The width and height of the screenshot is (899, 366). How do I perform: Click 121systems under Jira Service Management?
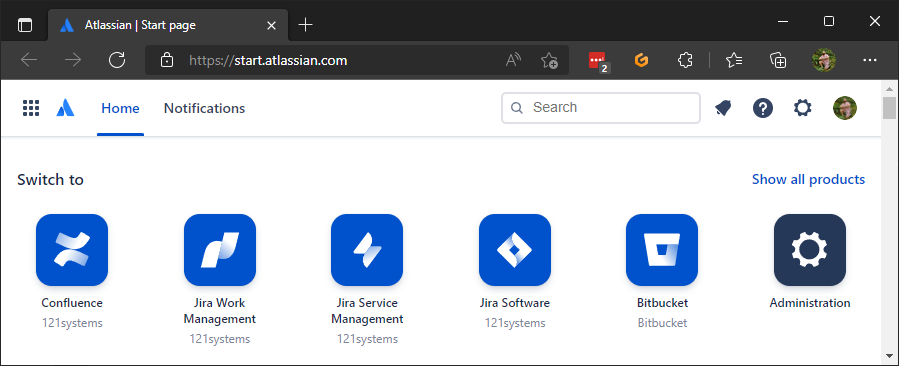(x=367, y=339)
